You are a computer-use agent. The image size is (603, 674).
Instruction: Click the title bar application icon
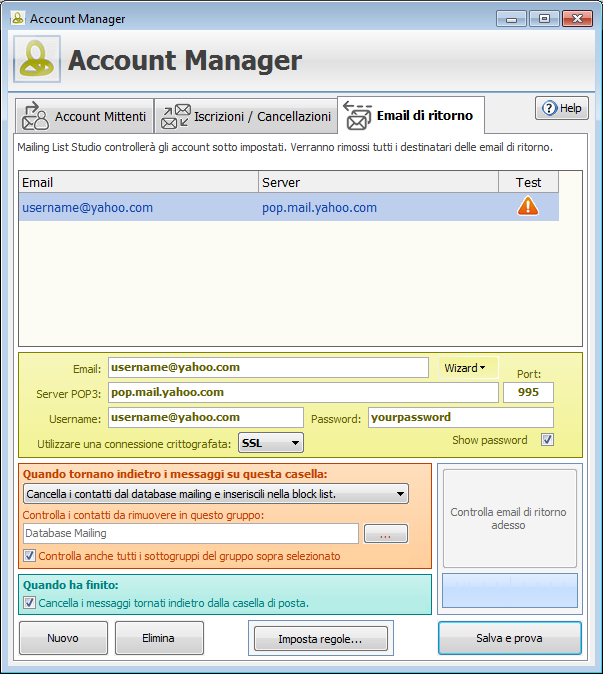click(17, 18)
